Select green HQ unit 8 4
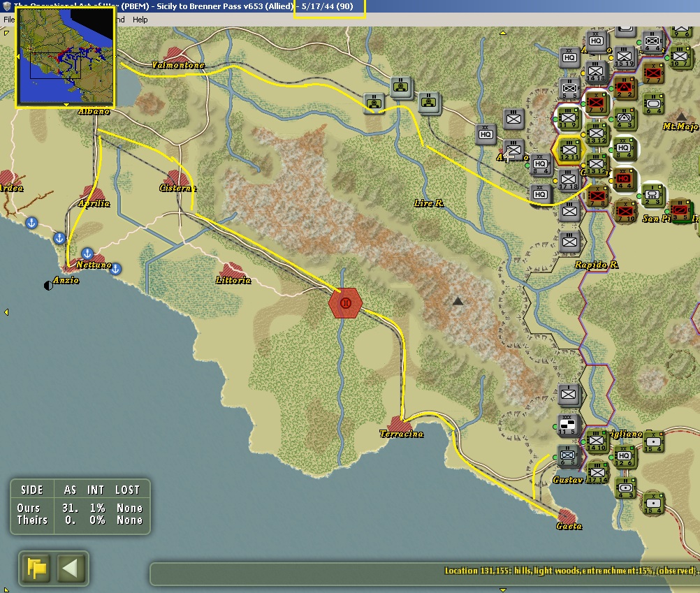Viewport: 700px width, 593px height. [x=623, y=148]
